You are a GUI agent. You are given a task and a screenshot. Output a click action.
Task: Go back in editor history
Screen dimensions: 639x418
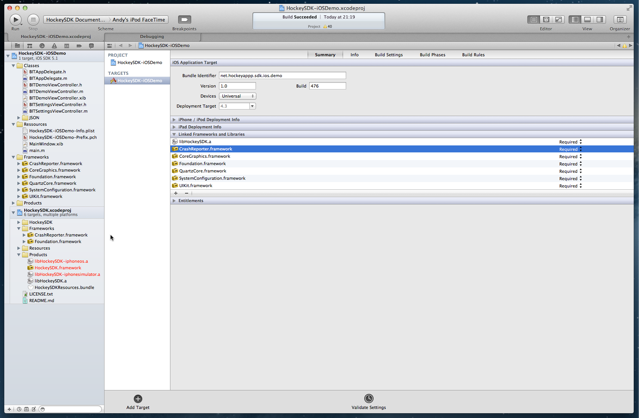tap(121, 46)
